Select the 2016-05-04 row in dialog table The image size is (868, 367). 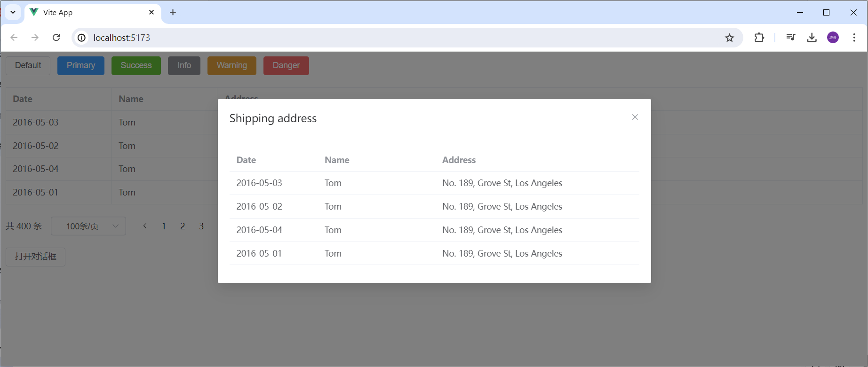click(434, 230)
